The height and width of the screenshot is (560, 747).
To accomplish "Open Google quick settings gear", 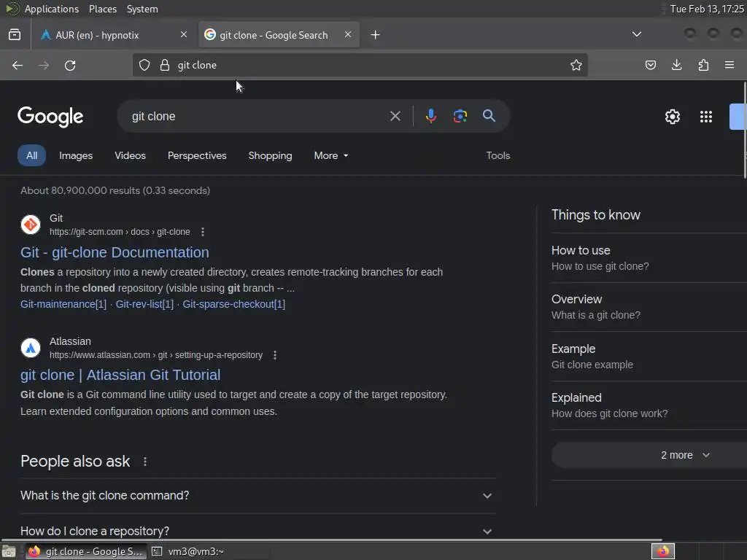I will coord(672,117).
